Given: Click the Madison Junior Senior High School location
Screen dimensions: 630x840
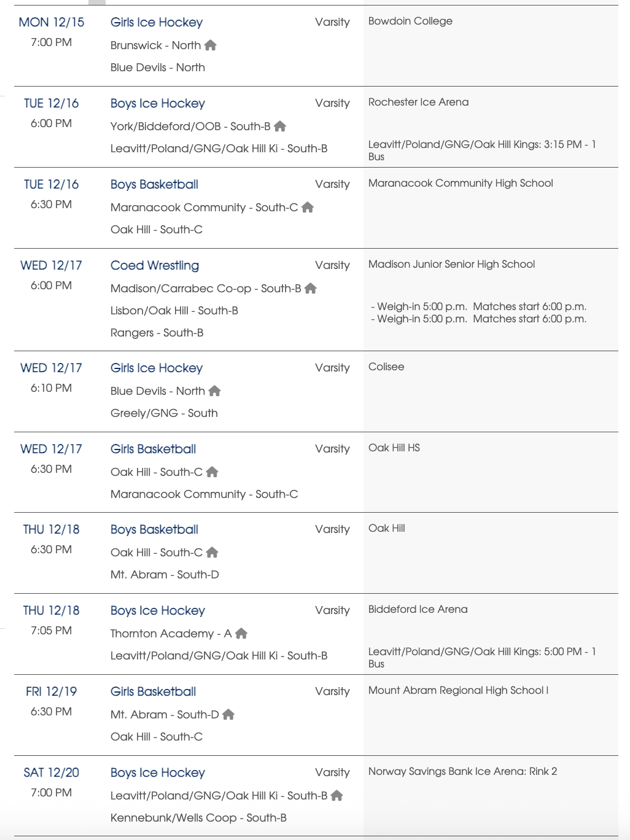Looking at the screenshot, I should point(451,265).
